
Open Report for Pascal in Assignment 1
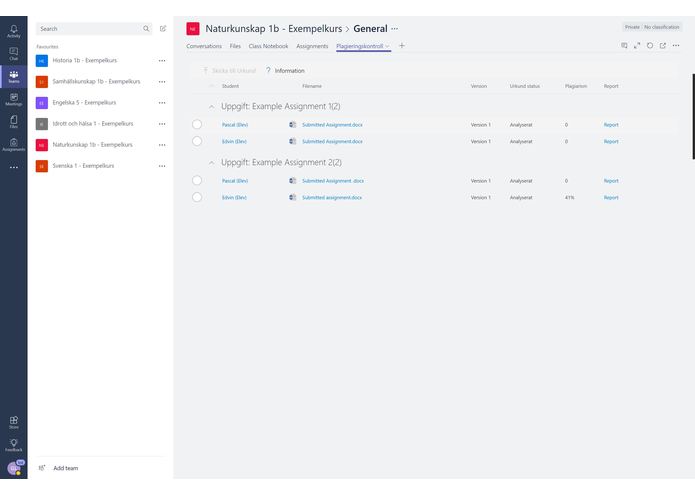(611, 125)
